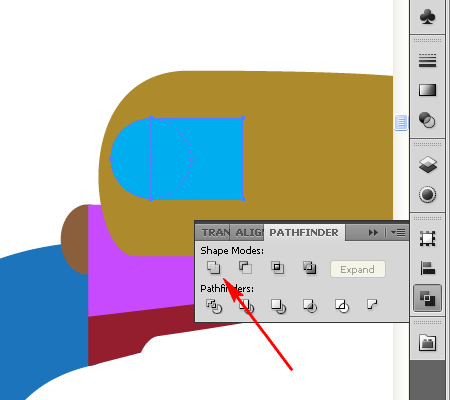Open the Symbols panel club icon
This screenshot has width=450, height=400.
[428, 17]
